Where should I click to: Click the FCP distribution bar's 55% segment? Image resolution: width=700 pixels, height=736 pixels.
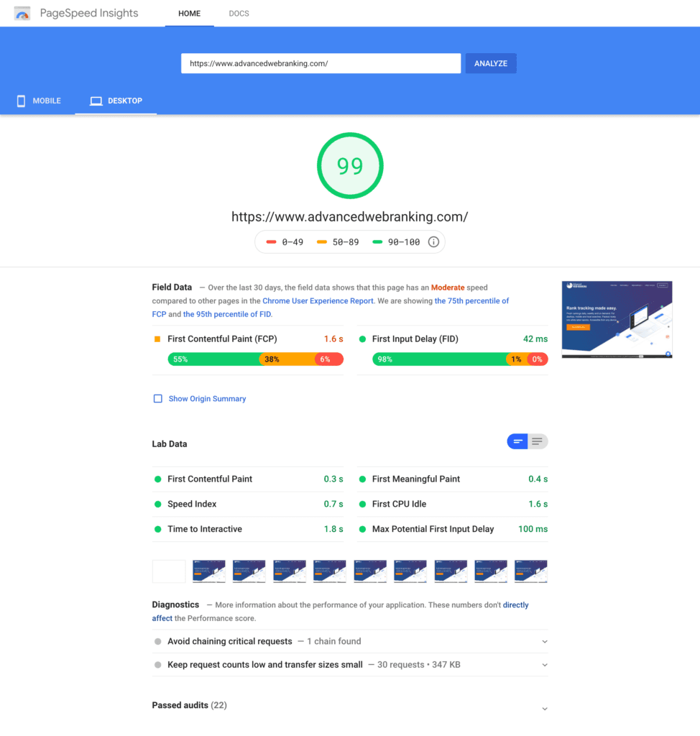click(213, 359)
